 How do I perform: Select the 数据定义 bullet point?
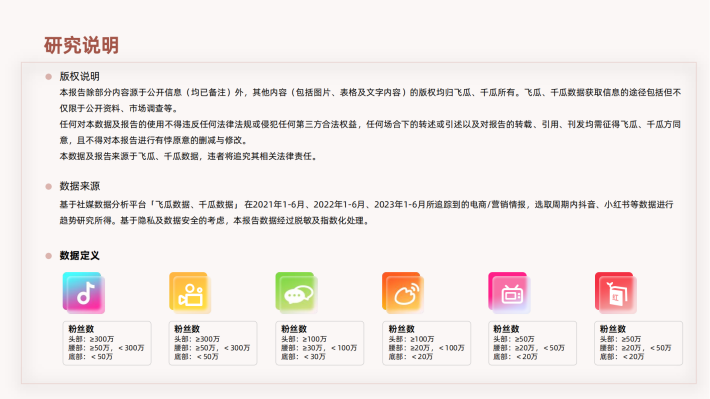point(48,256)
